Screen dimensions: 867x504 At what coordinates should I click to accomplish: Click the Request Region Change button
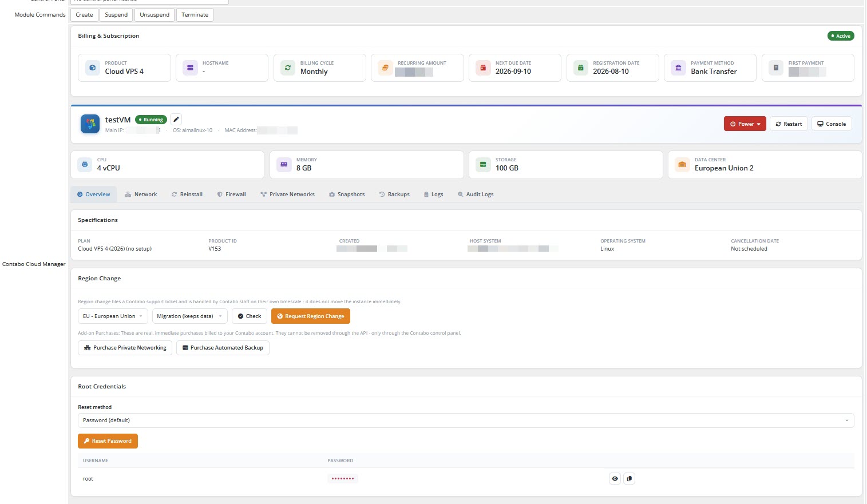point(311,316)
